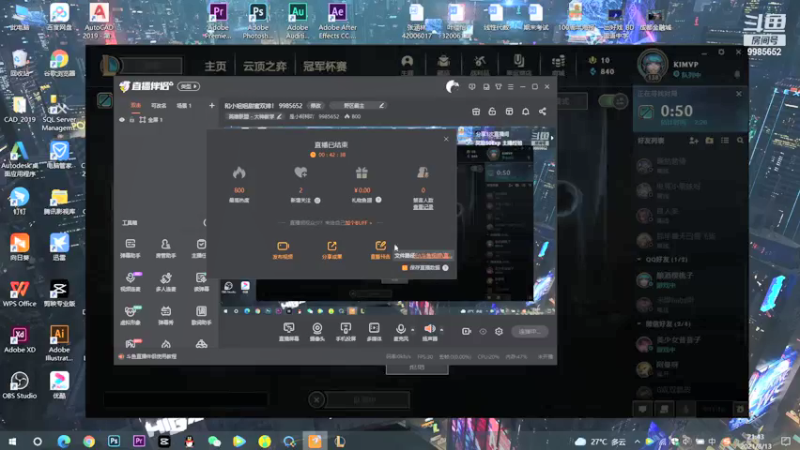Open Microsoft Edge from the taskbar

click(x=63, y=441)
